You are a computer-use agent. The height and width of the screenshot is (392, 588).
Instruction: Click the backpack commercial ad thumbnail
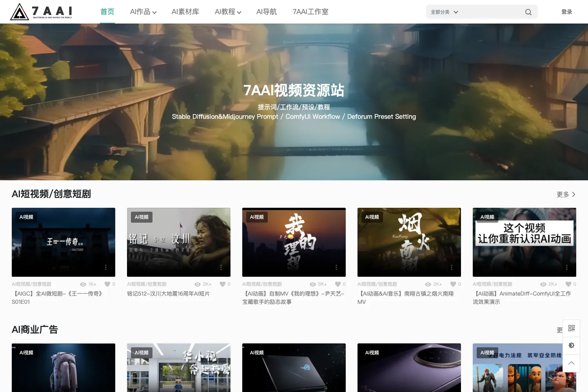64,368
